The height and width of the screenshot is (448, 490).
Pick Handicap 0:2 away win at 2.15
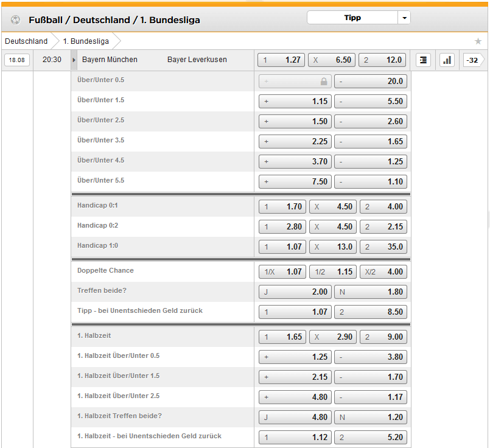click(x=383, y=227)
